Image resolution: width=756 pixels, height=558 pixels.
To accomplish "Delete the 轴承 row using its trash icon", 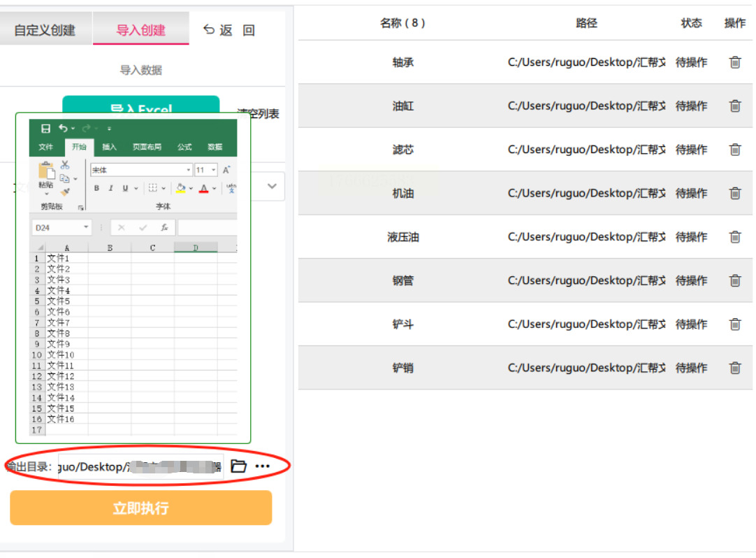I will point(735,62).
